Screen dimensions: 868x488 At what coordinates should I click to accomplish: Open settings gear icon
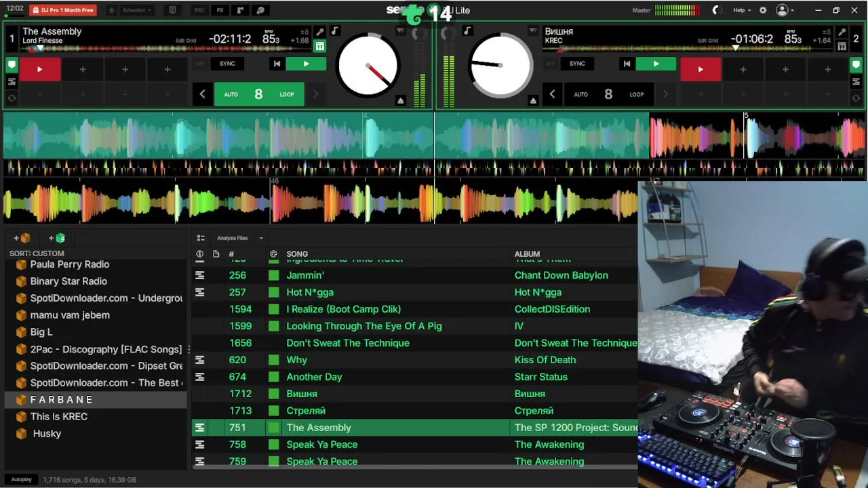[763, 10]
